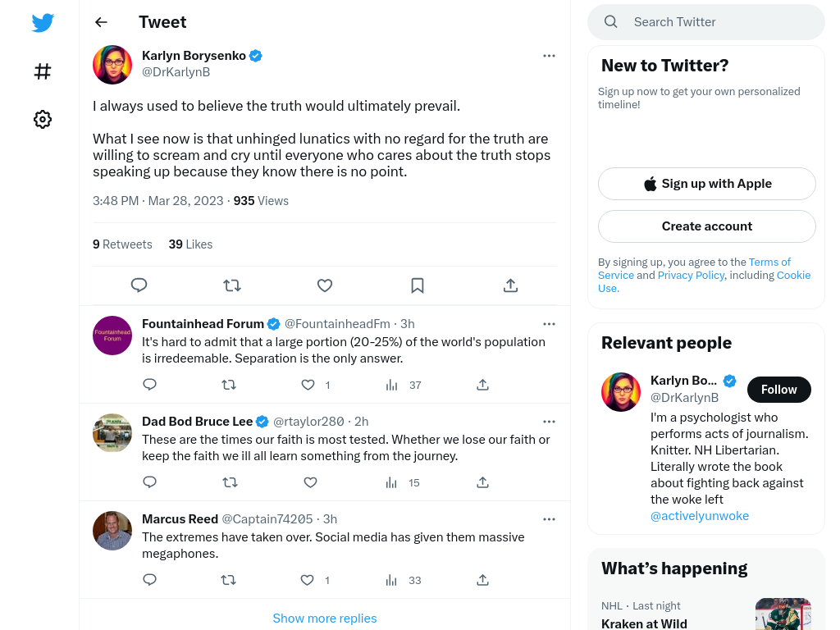View the 39 Likes list

[190, 244]
